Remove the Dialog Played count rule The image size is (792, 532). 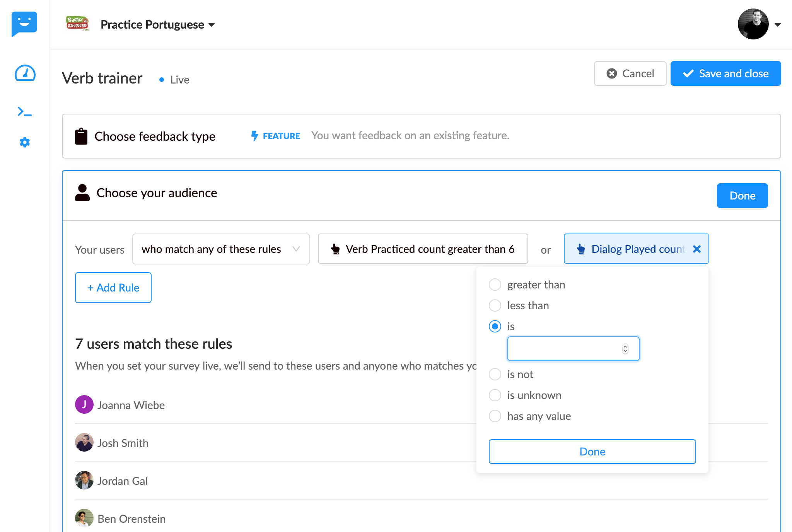click(697, 249)
